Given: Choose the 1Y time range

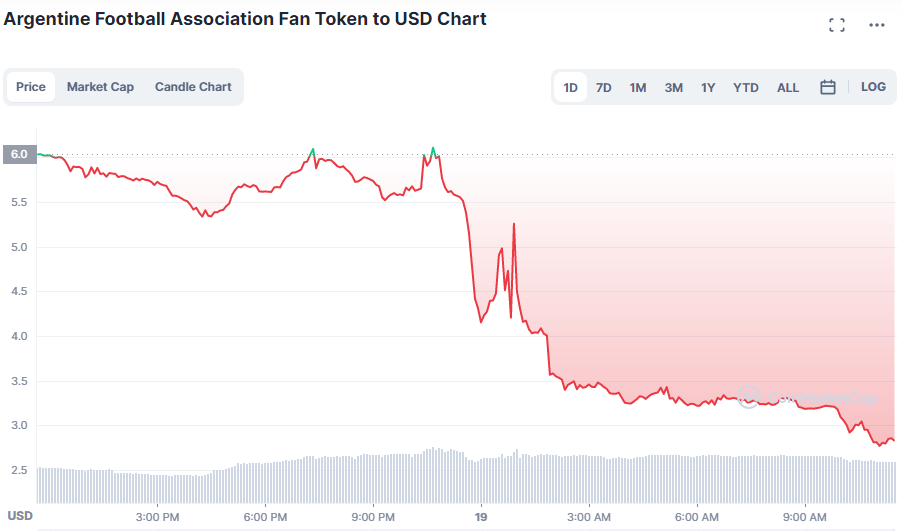Looking at the screenshot, I should pyautogui.click(x=708, y=87).
